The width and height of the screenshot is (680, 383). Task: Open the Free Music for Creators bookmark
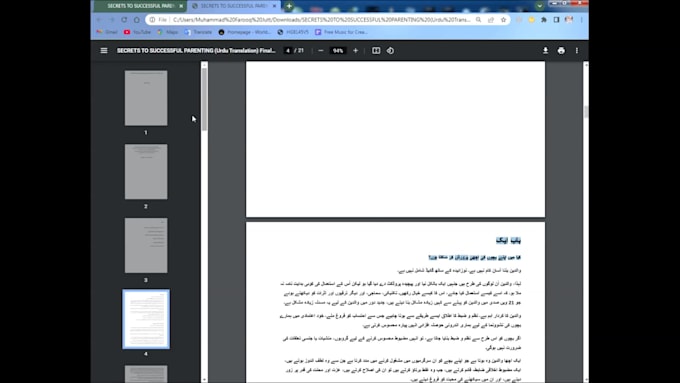tap(342, 32)
